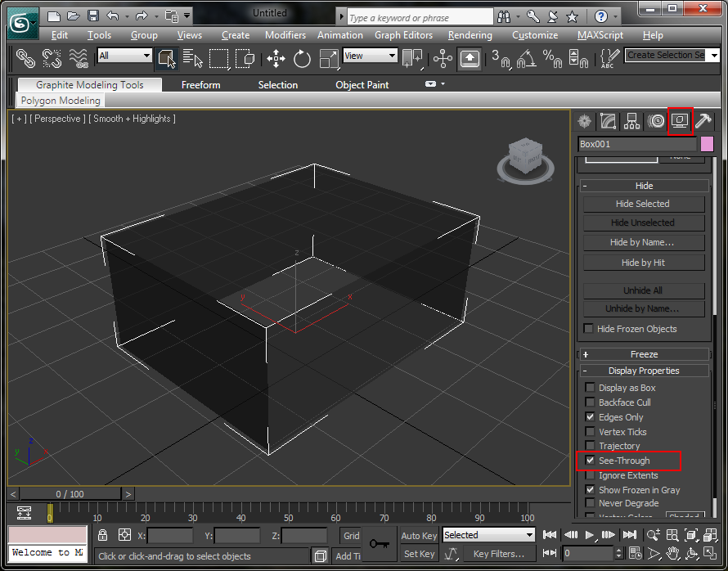Open the Utilities hammer panel

(703, 122)
